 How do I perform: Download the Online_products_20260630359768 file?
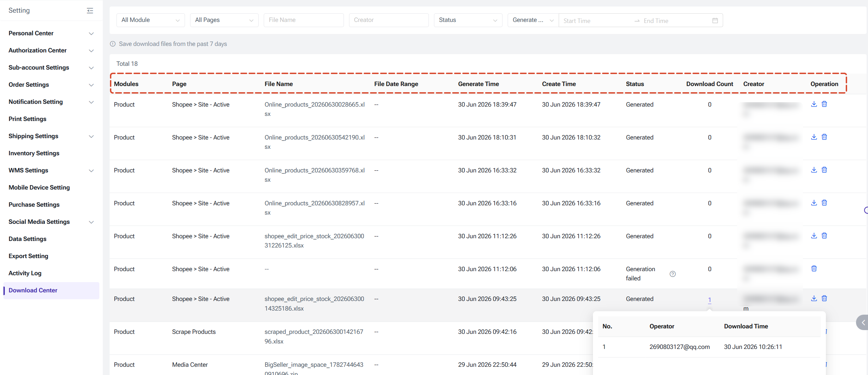click(814, 170)
